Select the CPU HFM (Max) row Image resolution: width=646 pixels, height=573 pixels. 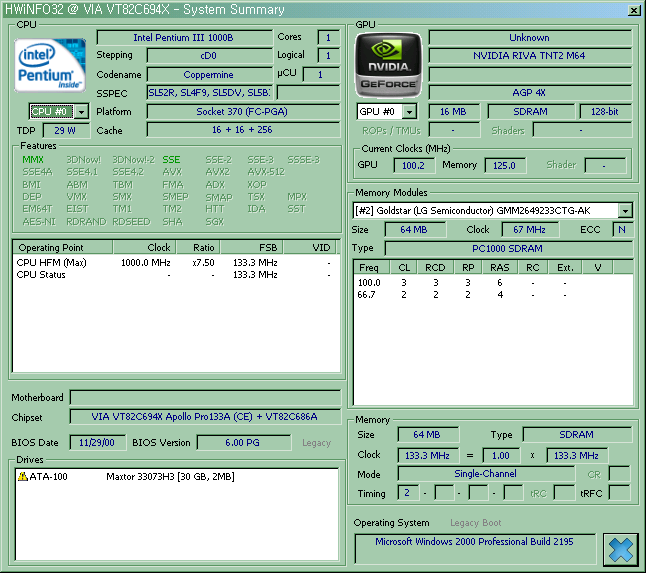tap(176, 263)
